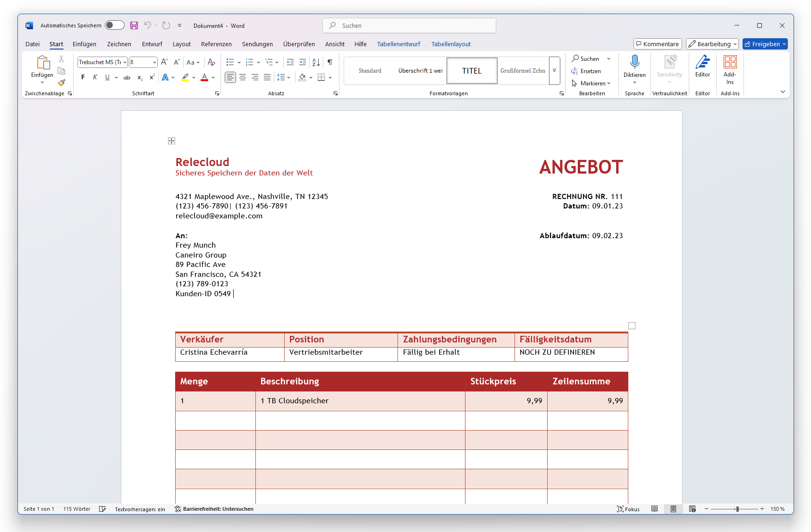The width and height of the screenshot is (811, 532).
Task: Toggle bold formatting with F button
Action: (x=83, y=77)
